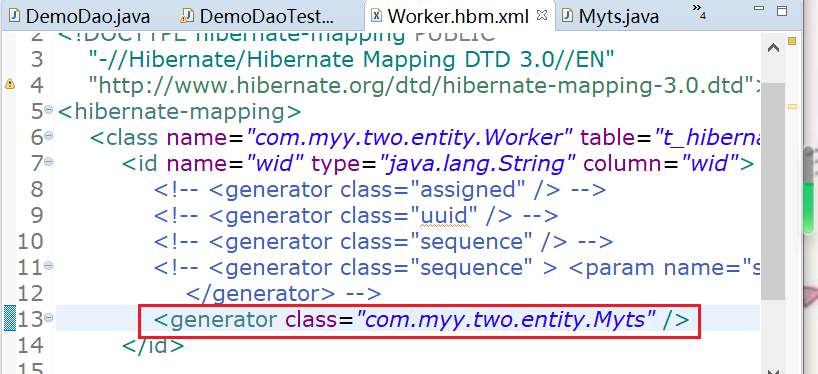Image resolution: width=818 pixels, height=374 pixels.
Task: Click the line number 10 in the gutter
Action: tap(30, 242)
